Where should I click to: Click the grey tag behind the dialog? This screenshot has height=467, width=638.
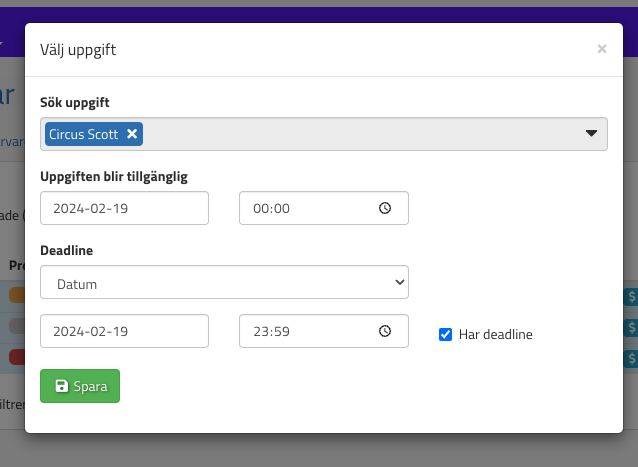17,327
